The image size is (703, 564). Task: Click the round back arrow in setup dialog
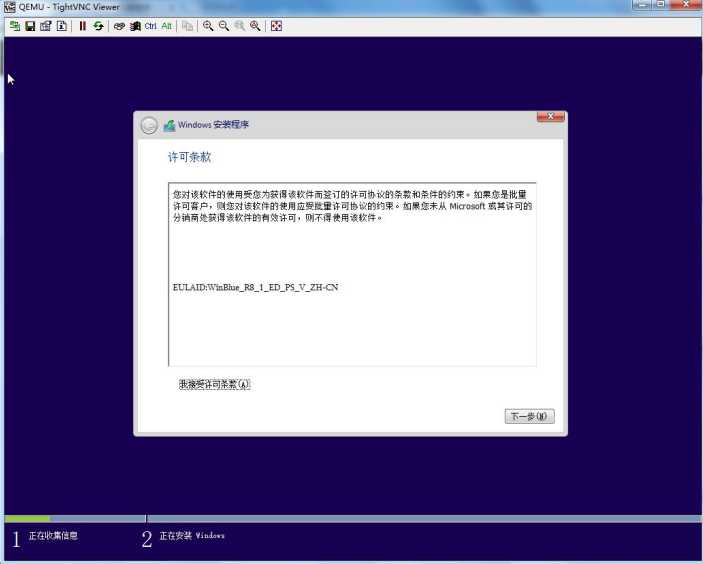[149, 125]
